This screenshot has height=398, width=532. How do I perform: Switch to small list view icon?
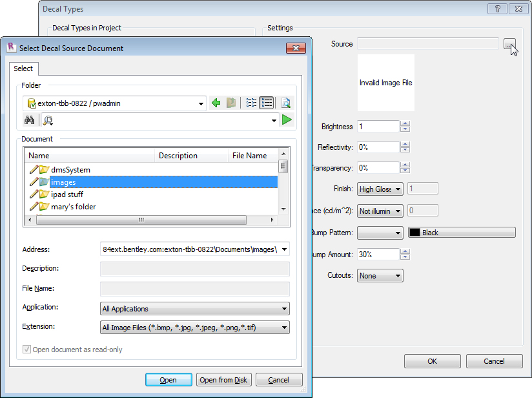(251, 103)
